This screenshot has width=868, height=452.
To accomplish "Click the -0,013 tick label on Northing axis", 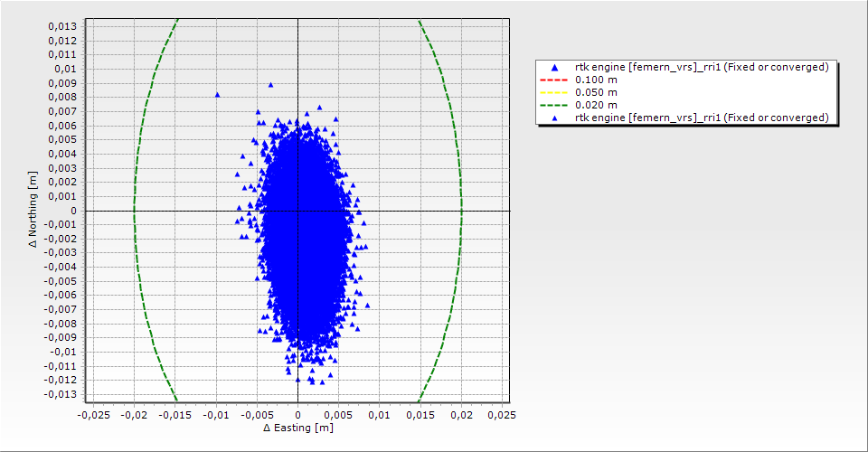I will coord(61,395).
